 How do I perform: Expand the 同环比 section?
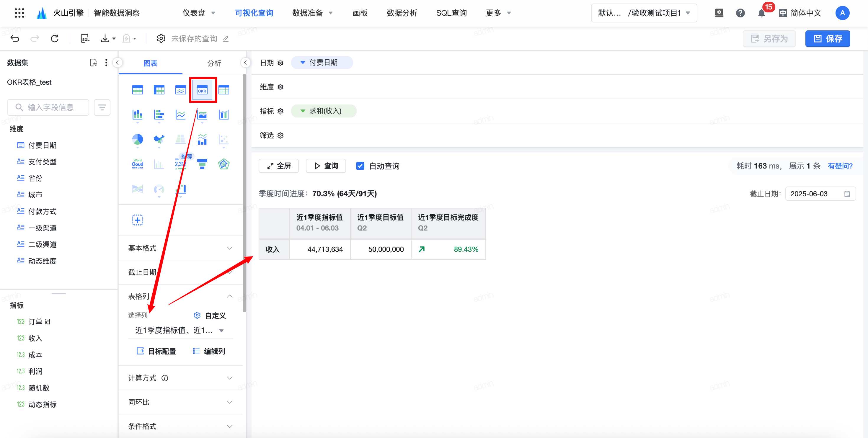[x=181, y=402]
